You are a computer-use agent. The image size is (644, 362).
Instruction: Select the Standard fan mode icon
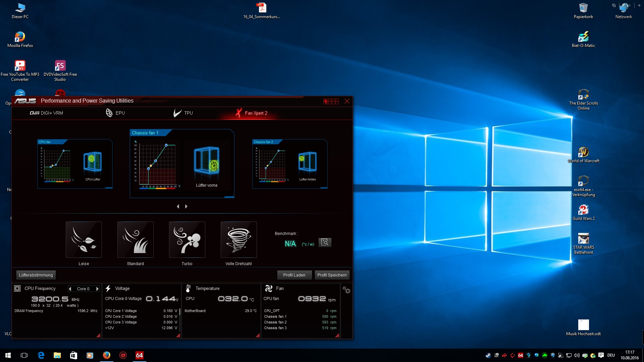point(136,240)
